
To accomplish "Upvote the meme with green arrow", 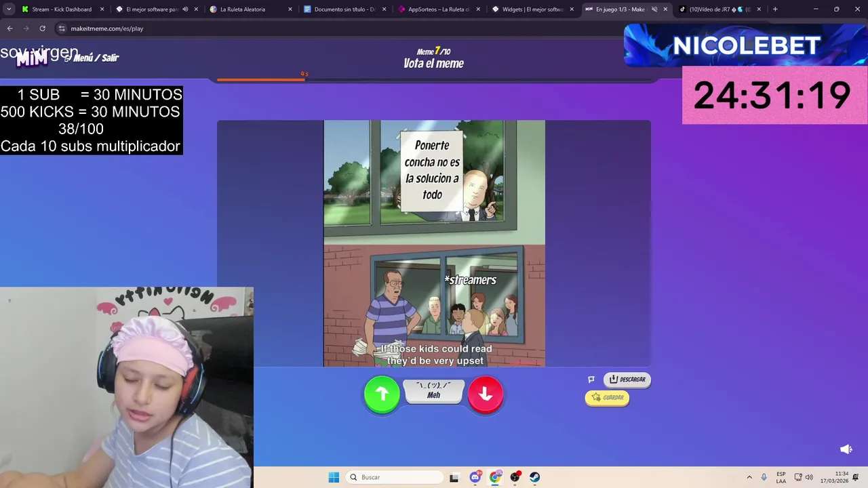I will tap(382, 394).
